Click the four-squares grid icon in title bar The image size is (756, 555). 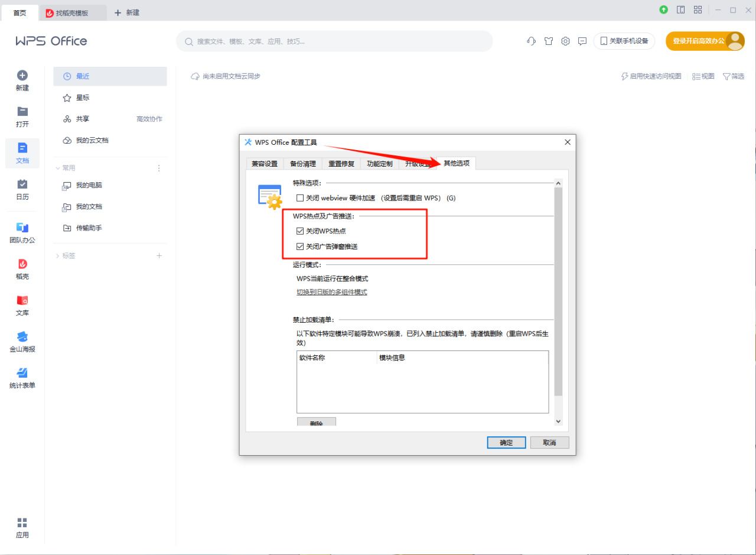click(x=698, y=10)
